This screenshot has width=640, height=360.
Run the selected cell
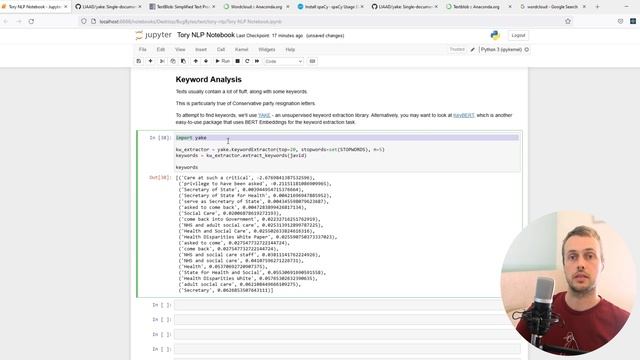[222, 61]
